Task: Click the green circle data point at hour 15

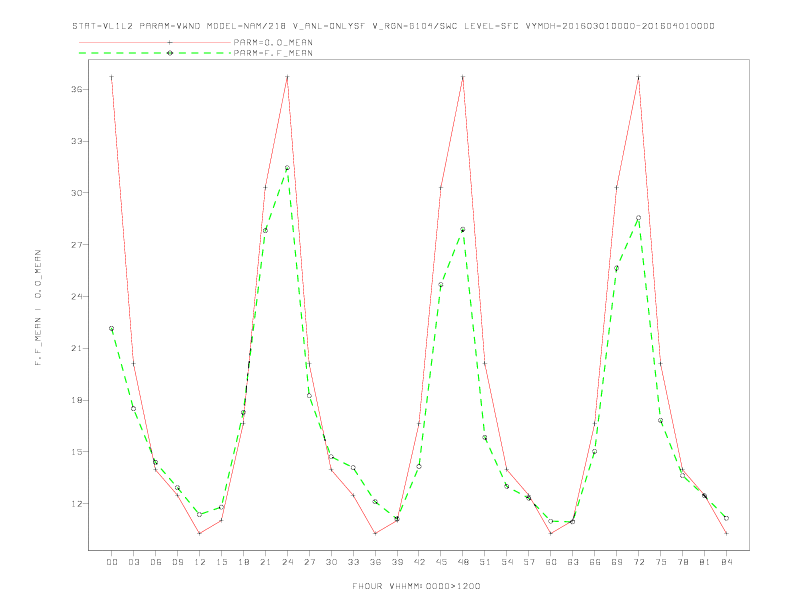Action: click(x=221, y=507)
